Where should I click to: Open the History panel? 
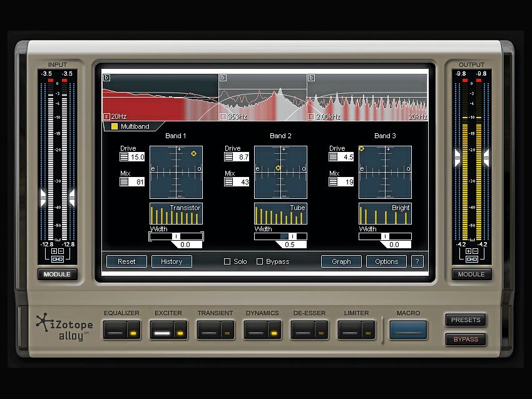coord(171,261)
